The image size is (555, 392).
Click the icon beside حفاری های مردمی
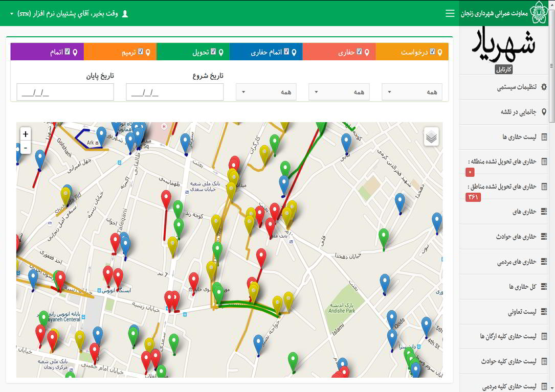(x=544, y=262)
